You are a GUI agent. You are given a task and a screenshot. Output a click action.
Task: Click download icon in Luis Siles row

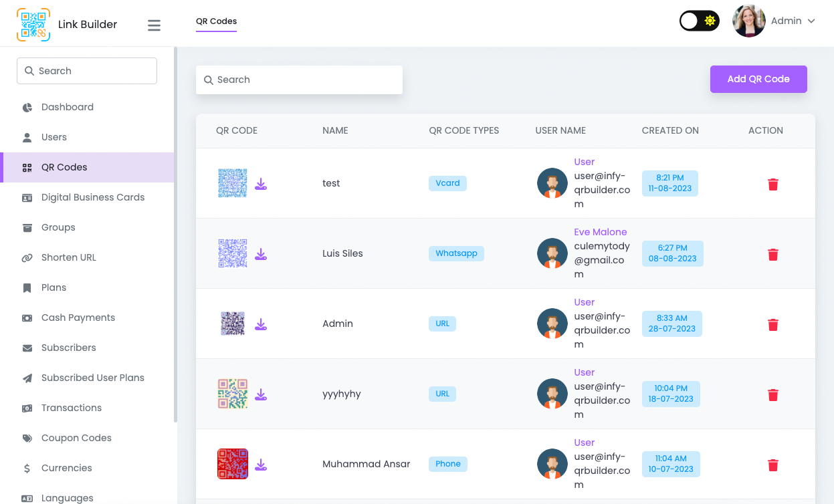(261, 254)
